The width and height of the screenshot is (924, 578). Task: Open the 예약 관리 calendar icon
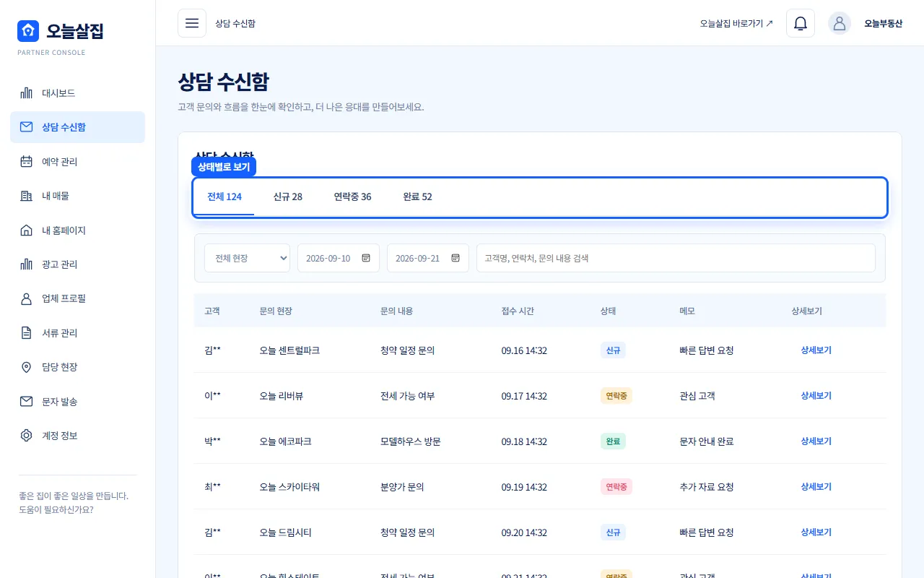pos(27,162)
